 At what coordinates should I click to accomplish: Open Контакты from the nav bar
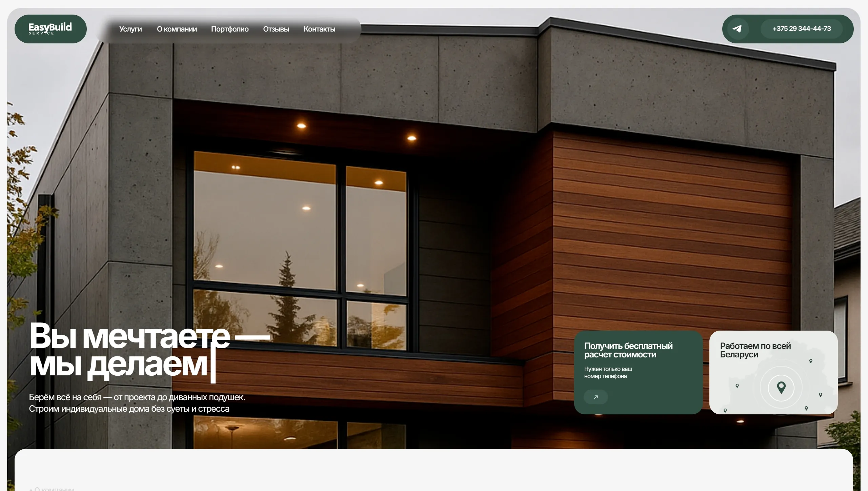[319, 29]
